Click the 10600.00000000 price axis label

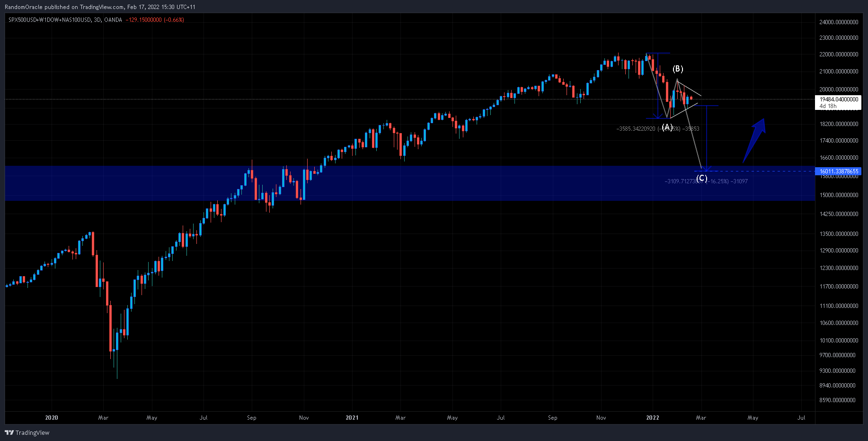coord(839,323)
